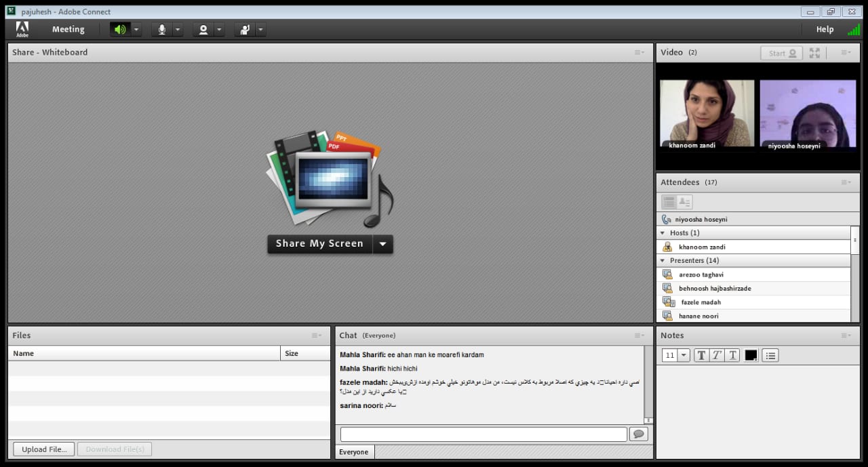Viewport: 868px width, 467px height.
Task: Open microphone options dropdown arrow
Action: (178, 29)
